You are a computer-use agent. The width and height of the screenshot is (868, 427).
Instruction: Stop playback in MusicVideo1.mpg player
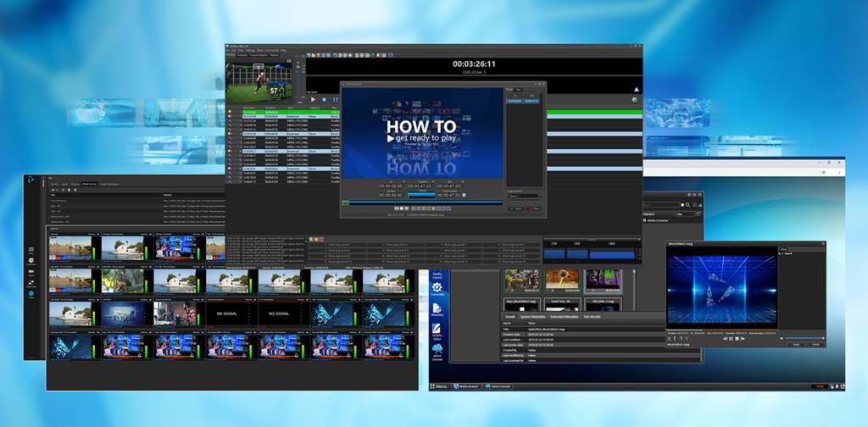(x=737, y=339)
